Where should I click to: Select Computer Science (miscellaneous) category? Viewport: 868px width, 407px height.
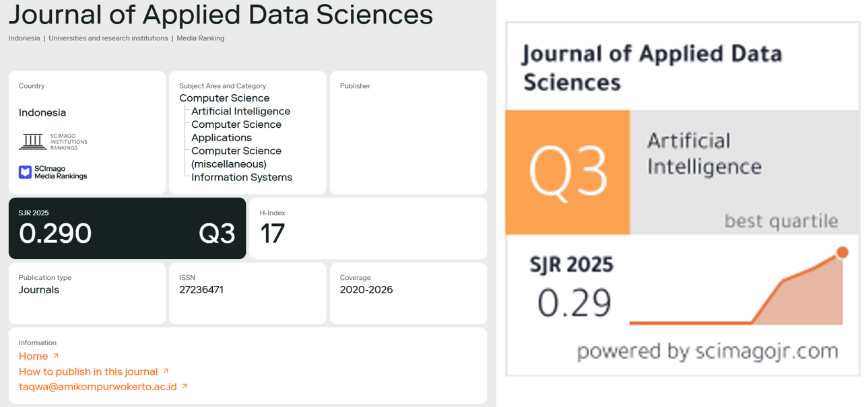point(236,157)
